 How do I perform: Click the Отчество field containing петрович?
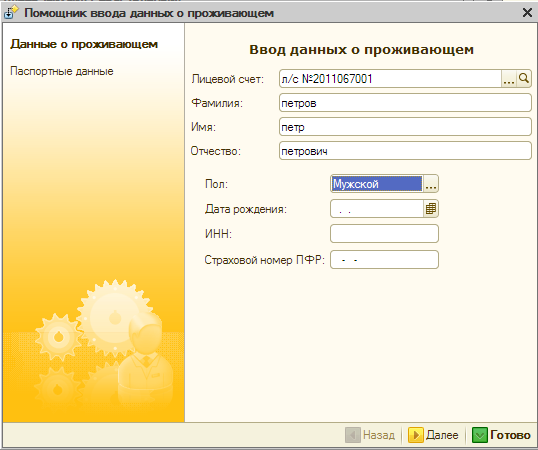coord(405,151)
